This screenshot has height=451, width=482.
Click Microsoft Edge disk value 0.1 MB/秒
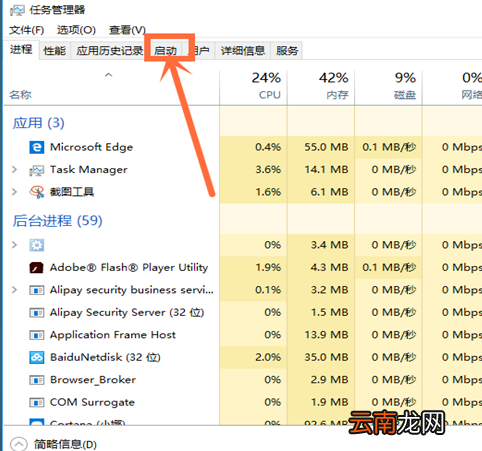tap(389, 147)
